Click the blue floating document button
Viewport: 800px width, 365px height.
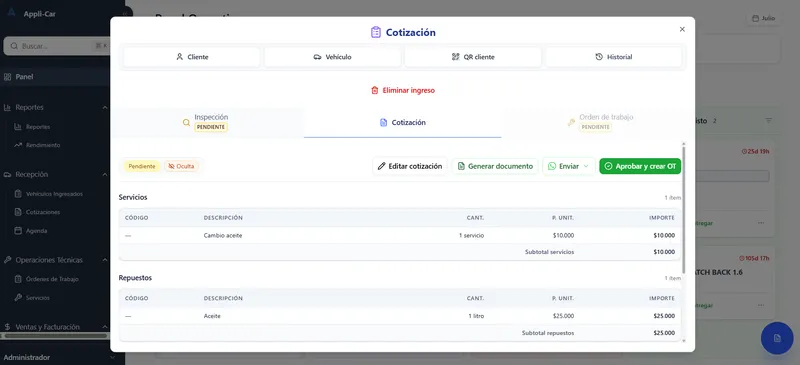point(777,338)
